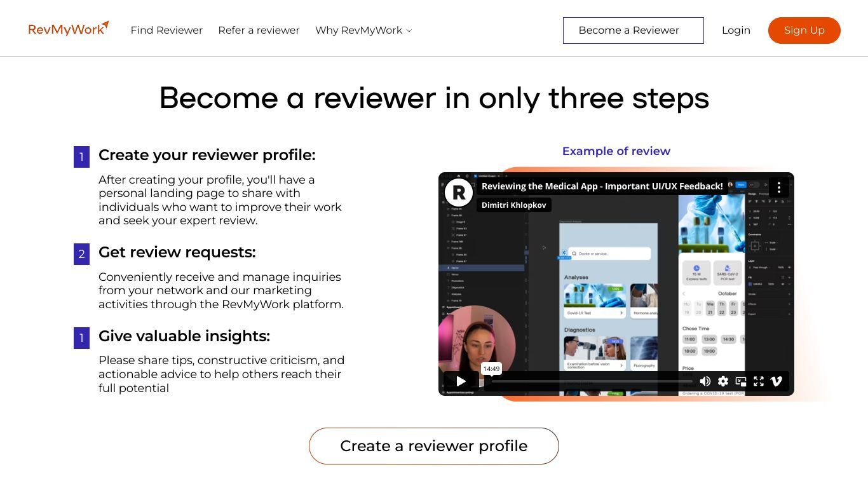Mute the video with the speaker icon

(x=705, y=381)
